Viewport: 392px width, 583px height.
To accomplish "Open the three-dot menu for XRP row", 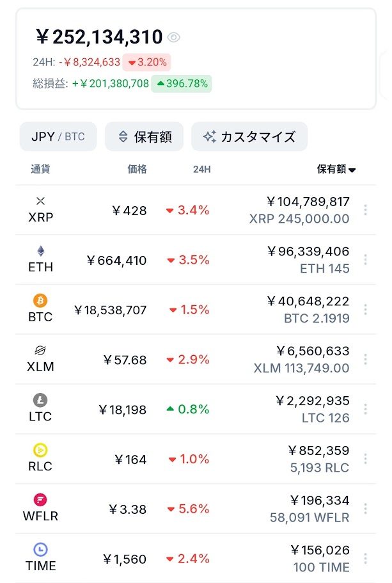I will coord(365,210).
